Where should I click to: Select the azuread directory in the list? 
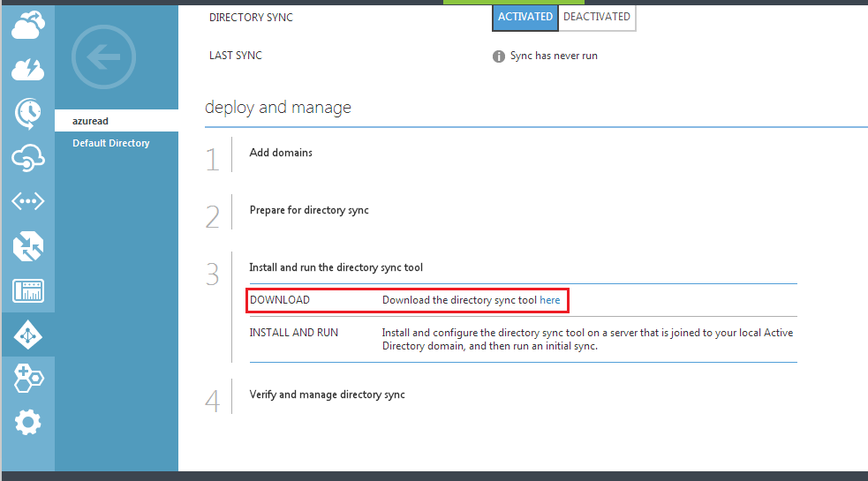pos(117,121)
